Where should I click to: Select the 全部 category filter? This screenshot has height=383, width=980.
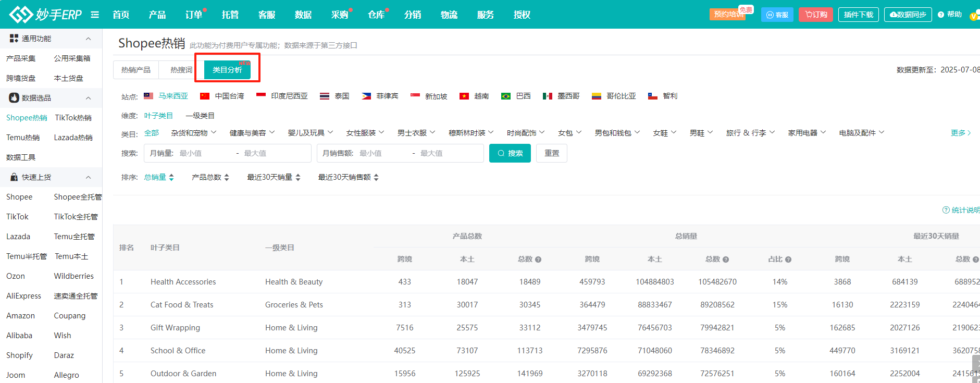(152, 133)
